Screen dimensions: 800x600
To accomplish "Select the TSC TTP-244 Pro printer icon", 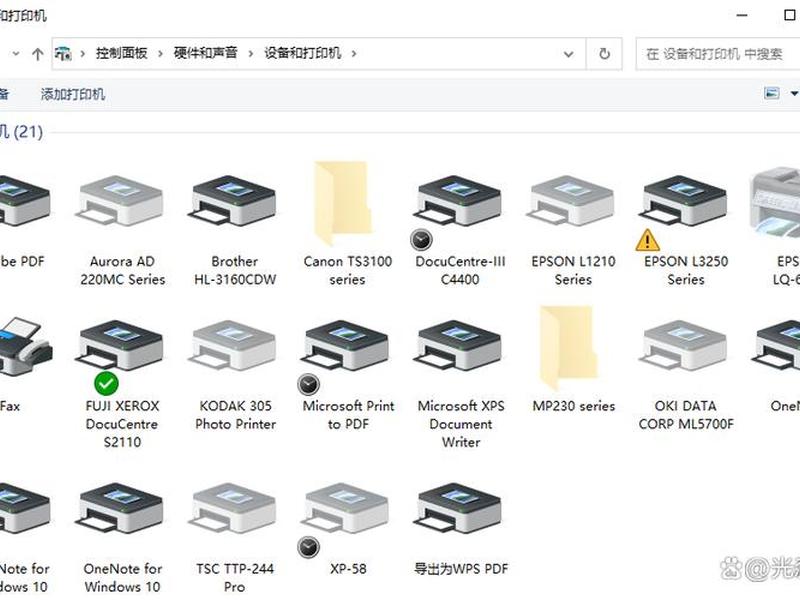I will coord(234,508).
